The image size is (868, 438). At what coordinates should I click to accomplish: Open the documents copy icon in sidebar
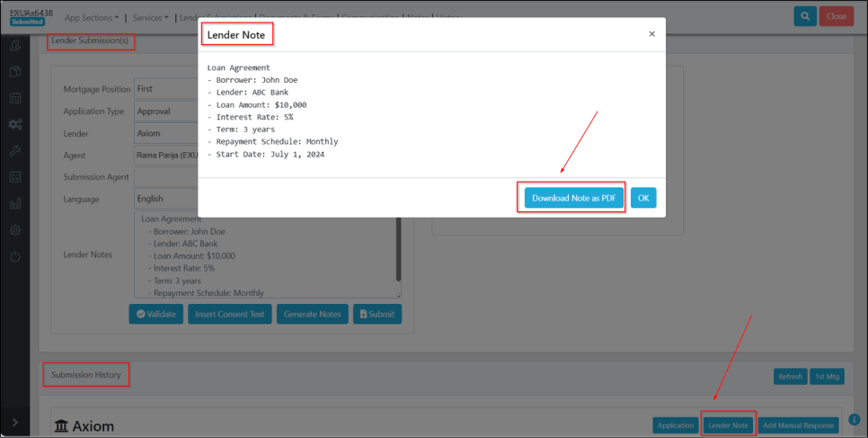point(15,71)
